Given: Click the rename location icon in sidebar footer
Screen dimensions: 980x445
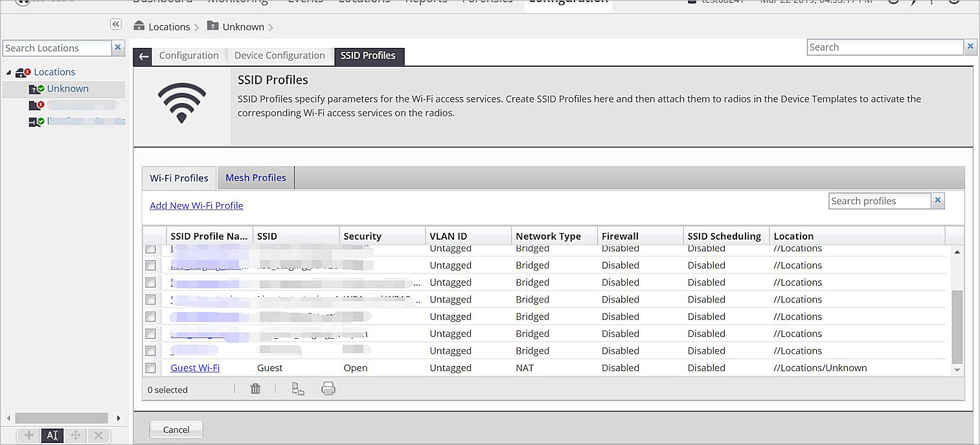Looking at the screenshot, I should [x=52, y=435].
